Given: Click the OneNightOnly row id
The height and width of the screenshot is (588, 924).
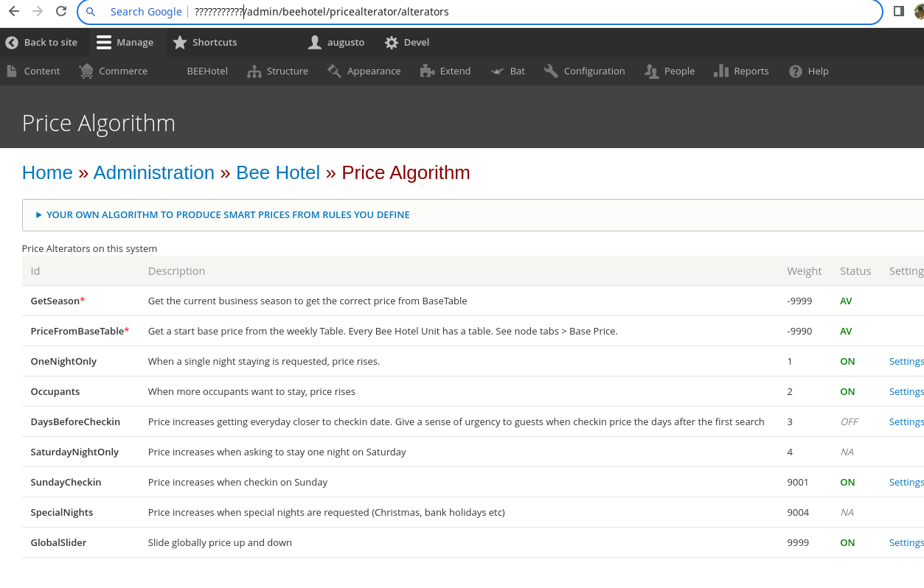Looking at the screenshot, I should coord(63,361).
